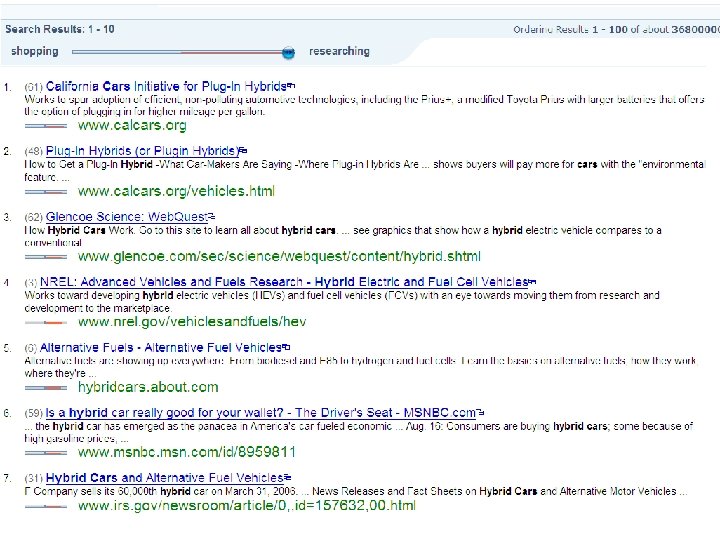
Task: Open California Cars Initiative for Plug-In Hybrids
Action: [166, 86]
